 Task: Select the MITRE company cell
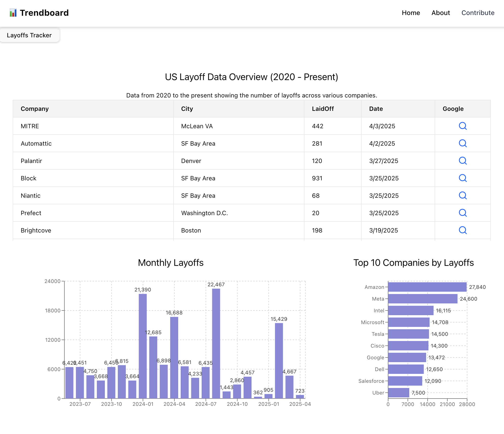[93, 126]
